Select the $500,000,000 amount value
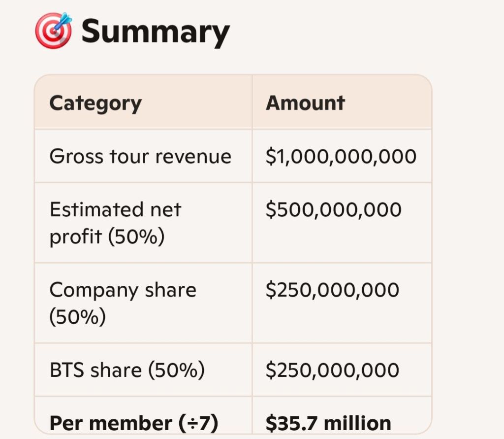Viewport: 504px width, 439px height. click(333, 210)
